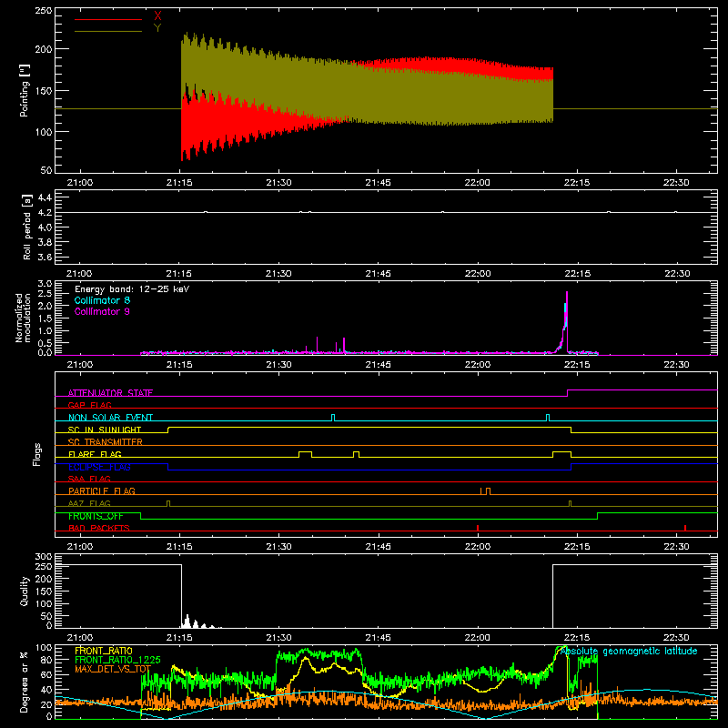Click the AAZ_FLAG label

[89, 503]
